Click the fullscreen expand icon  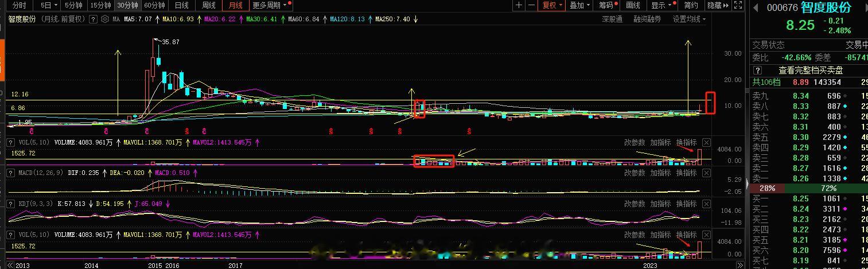point(738,5)
